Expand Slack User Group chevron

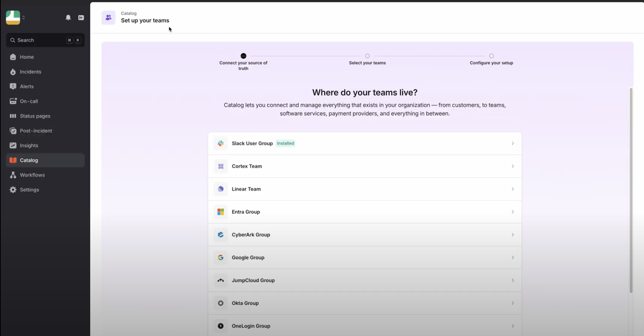click(513, 143)
